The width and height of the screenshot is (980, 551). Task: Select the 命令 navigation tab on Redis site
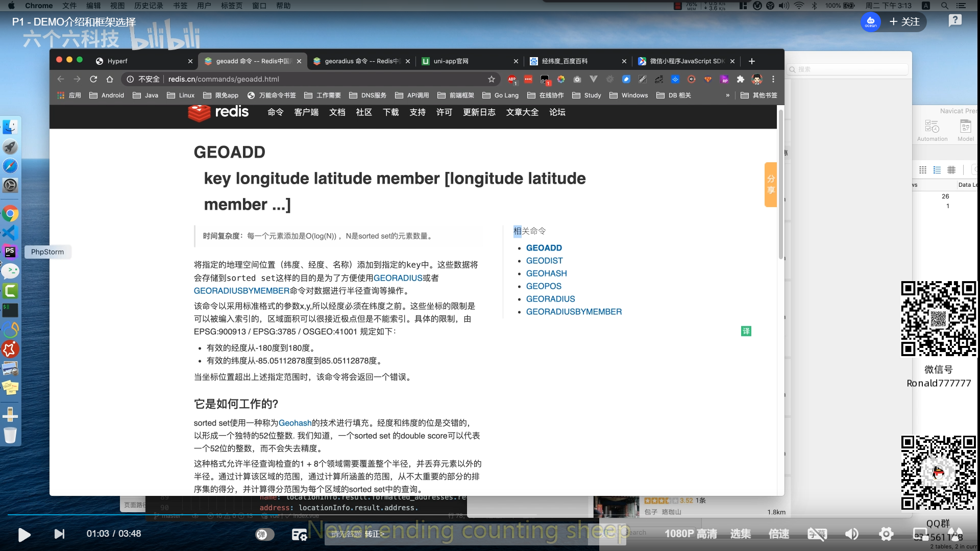coord(274,112)
